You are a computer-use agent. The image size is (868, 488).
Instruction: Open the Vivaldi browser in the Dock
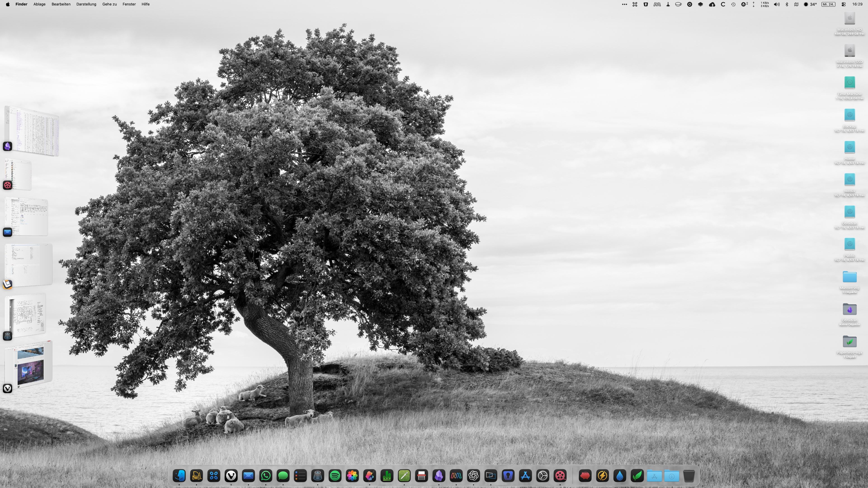231,476
